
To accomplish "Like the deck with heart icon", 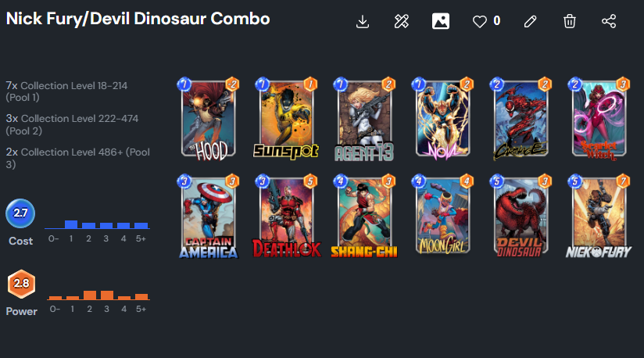I will click(x=479, y=21).
